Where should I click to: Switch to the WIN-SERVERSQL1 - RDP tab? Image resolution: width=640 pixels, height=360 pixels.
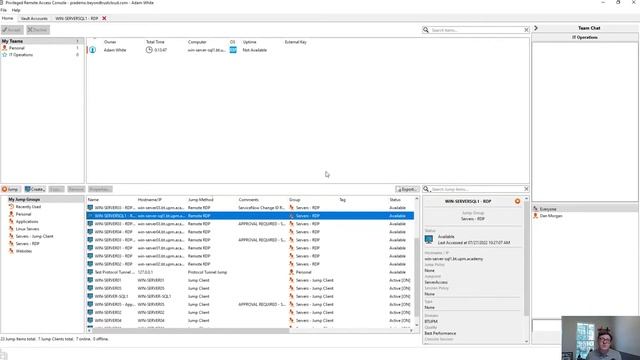coord(77,18)
